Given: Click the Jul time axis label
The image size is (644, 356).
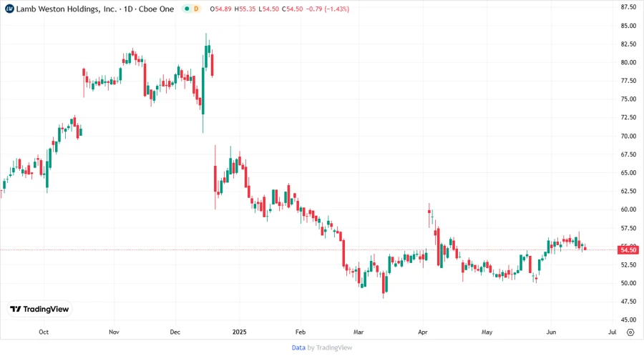Looking at the screenshot, I should pos(612,332).
